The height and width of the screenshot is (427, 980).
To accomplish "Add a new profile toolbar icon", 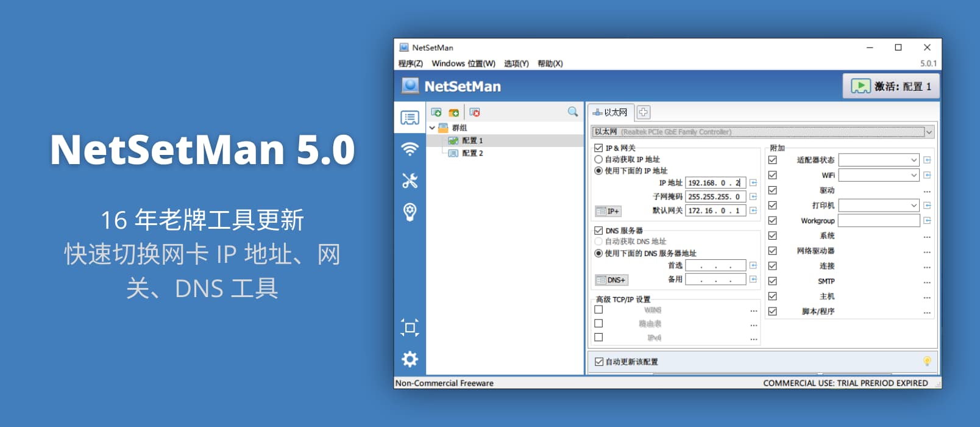I will (x=436, y=112).
